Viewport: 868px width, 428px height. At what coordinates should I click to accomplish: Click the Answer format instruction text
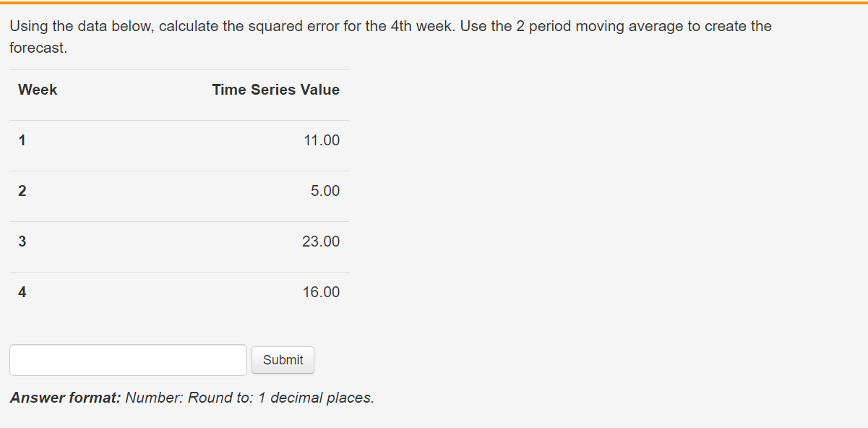pos(191,398)
